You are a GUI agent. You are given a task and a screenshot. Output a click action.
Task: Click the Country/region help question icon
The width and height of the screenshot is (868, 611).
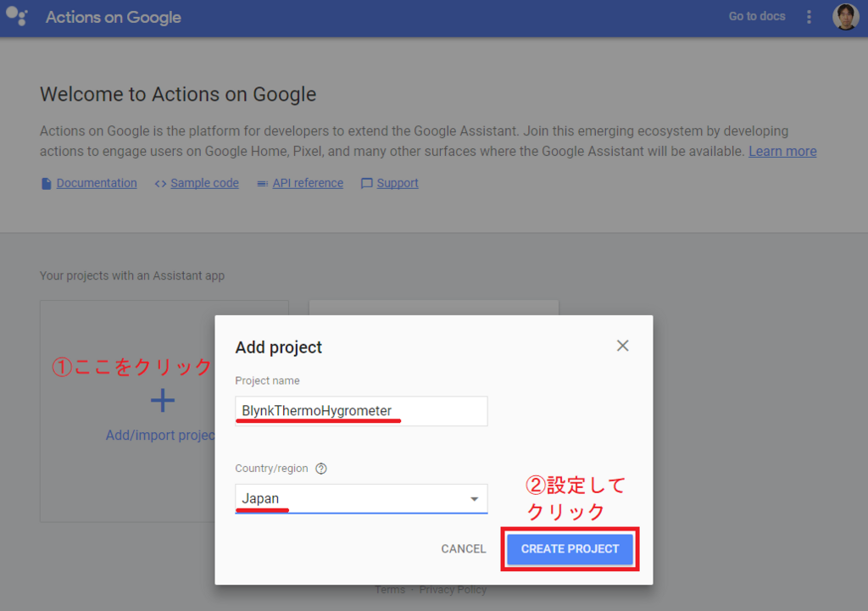click(x=321, y=469)
